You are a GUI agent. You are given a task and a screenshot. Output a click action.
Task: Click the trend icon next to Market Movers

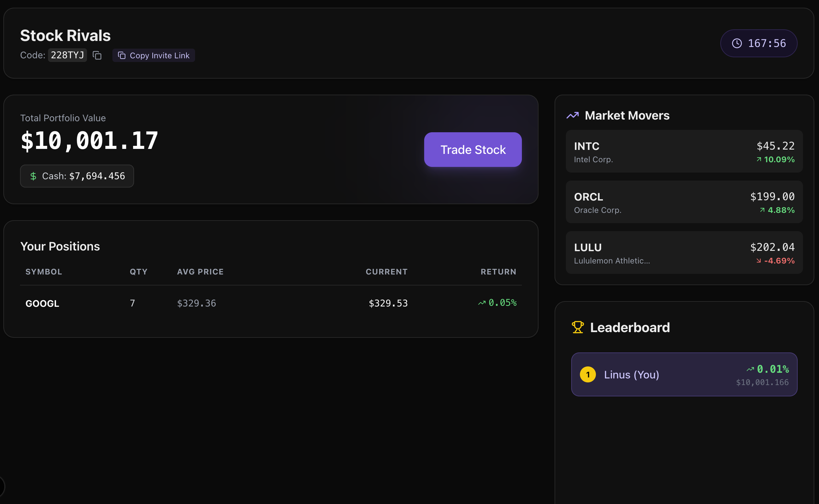tap(573, 115)
